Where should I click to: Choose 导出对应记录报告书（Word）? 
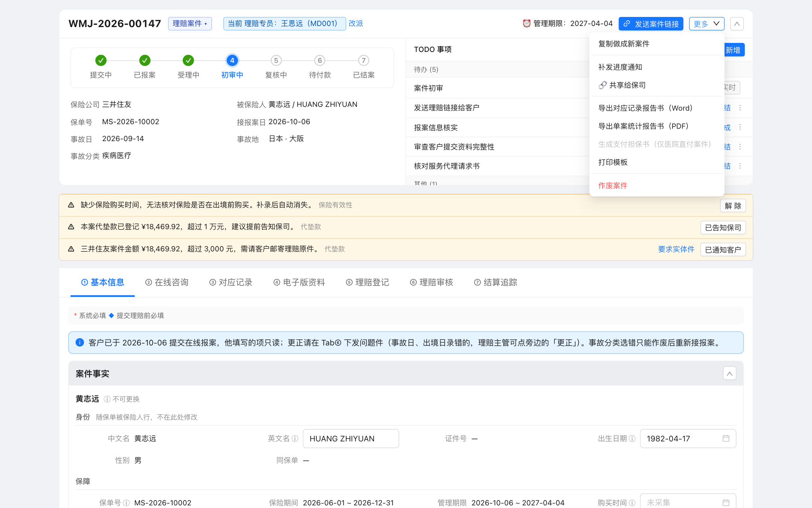click(x=657, y=108)
